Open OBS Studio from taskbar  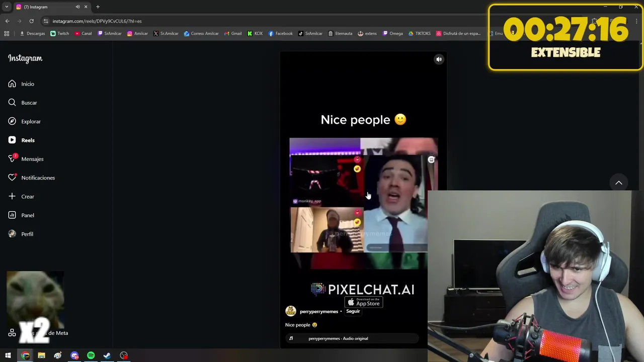point(124,355)
